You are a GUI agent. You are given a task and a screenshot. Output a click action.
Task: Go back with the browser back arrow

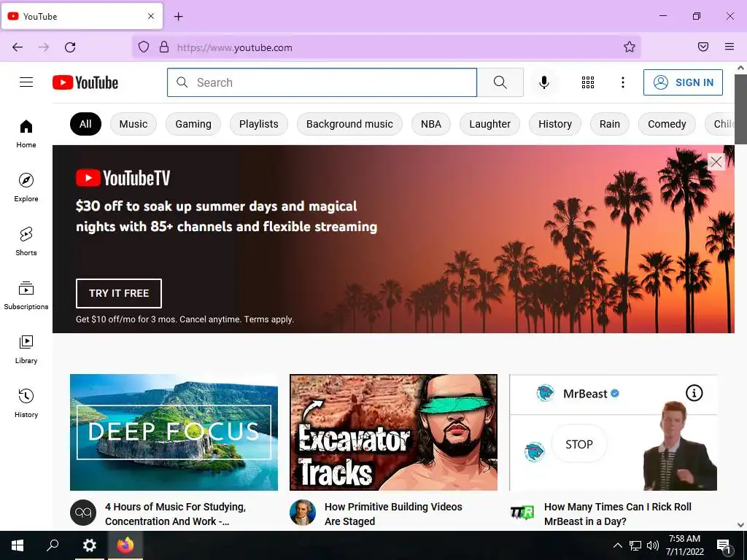[x=18, y=47]
